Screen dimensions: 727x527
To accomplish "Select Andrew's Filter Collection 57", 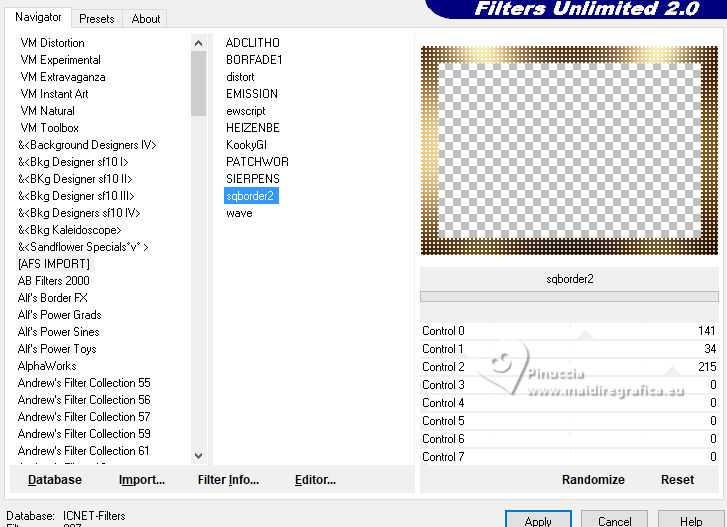I will 84,417.
